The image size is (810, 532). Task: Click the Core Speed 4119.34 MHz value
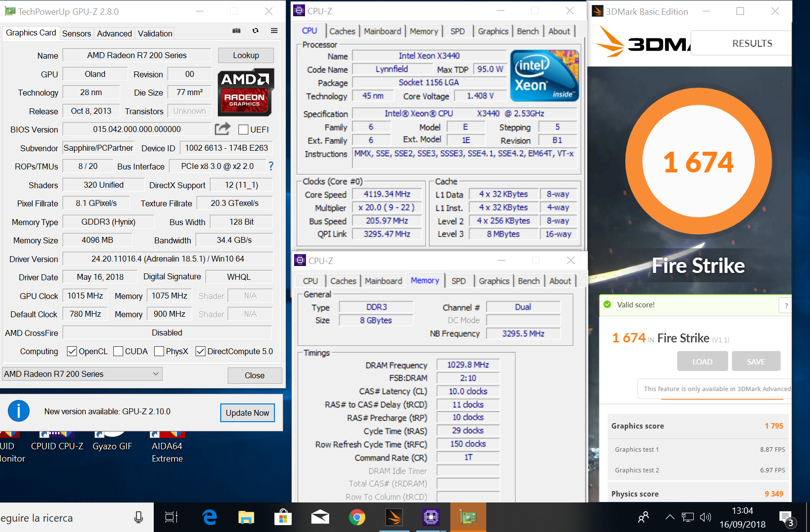coord(387,194)
